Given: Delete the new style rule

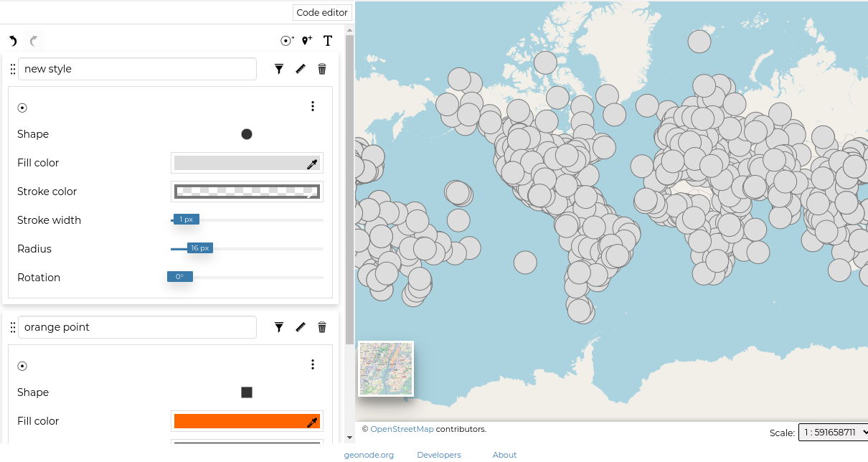Looking at the screenshot, I should coord(322,69).
